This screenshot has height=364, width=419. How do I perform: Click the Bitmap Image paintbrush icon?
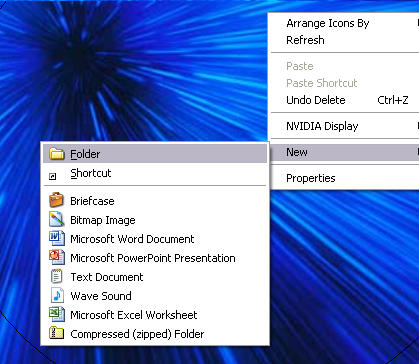(x=57, y=219)
